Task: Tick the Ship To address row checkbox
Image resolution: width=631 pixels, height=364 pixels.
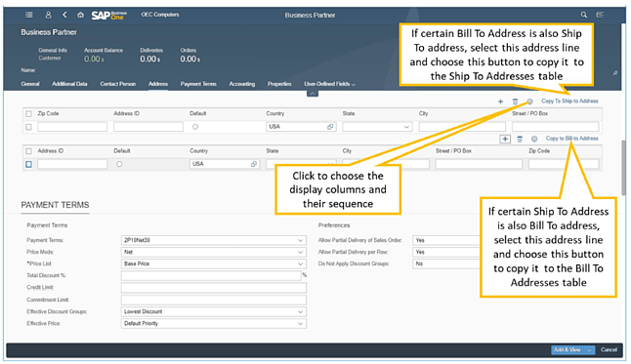Action: pyautogui.click(x=28, y=164)
